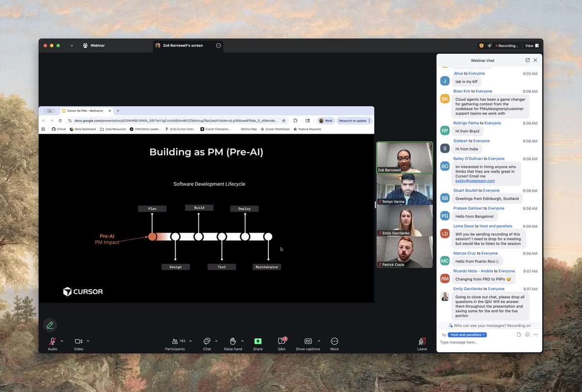Expand the Video options chevron
This screenshot has height=392, width=582.
(x=88, y=341)
